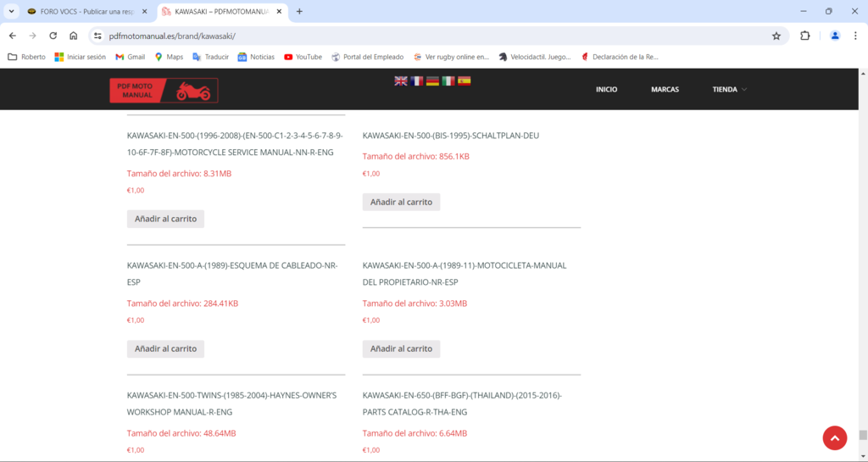
Task: Click 'Tamaño del archivo: 284.41KB' text
Action: [182, 303]
